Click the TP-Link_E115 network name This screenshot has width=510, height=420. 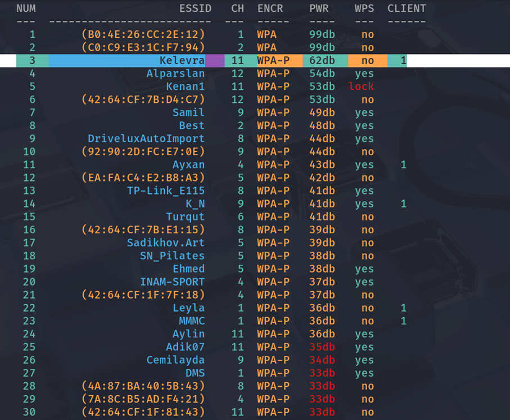(x=166, y=191)
